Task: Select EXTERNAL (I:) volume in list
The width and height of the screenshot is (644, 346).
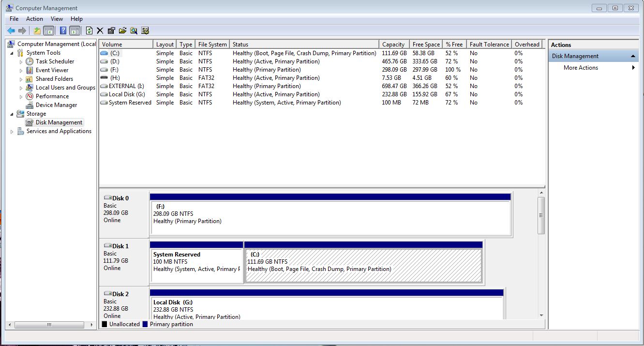Action: click(126, 86)
